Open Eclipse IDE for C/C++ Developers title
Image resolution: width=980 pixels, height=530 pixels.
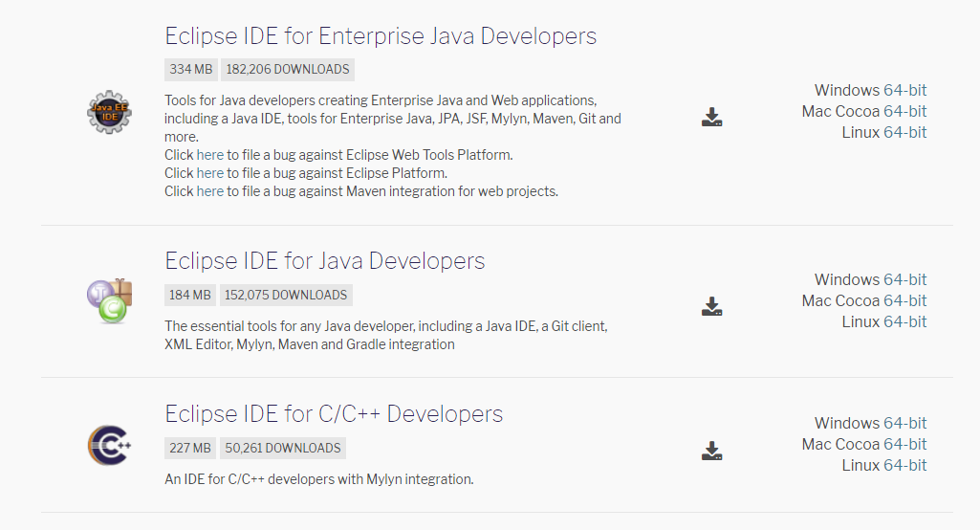click(x=334, y=414)
